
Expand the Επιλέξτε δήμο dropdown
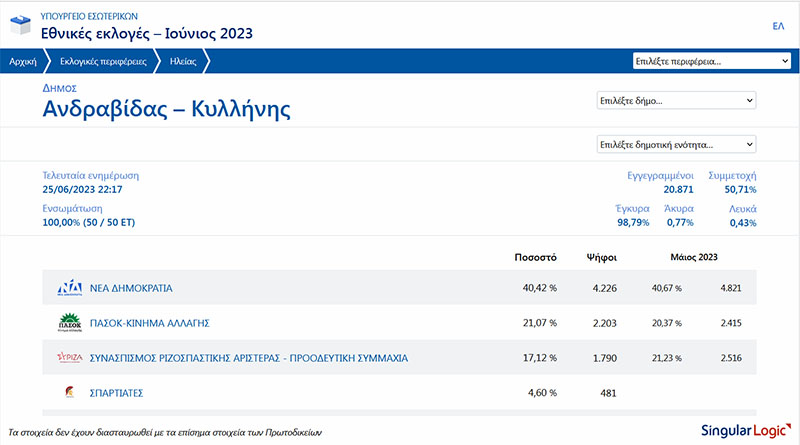point(676,101)
